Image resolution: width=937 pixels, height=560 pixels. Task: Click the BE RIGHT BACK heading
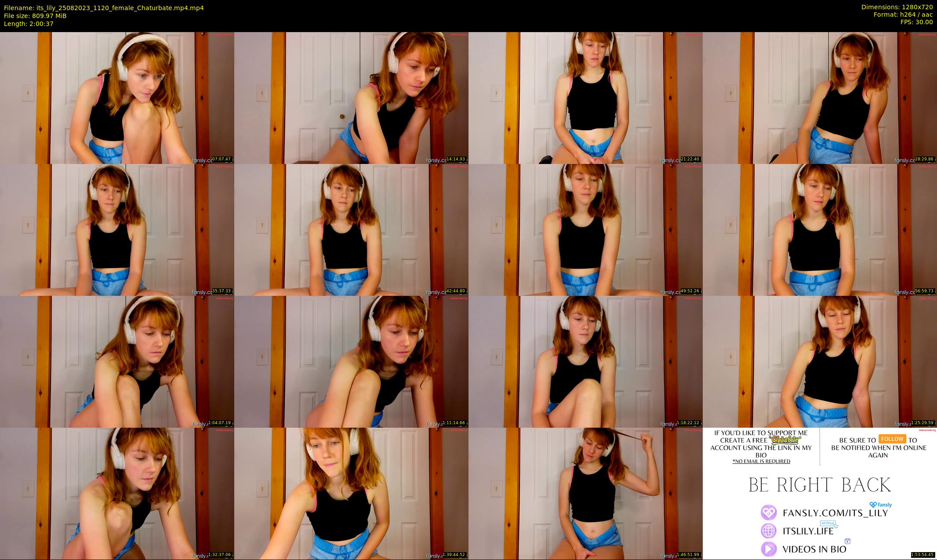point(820,485)
